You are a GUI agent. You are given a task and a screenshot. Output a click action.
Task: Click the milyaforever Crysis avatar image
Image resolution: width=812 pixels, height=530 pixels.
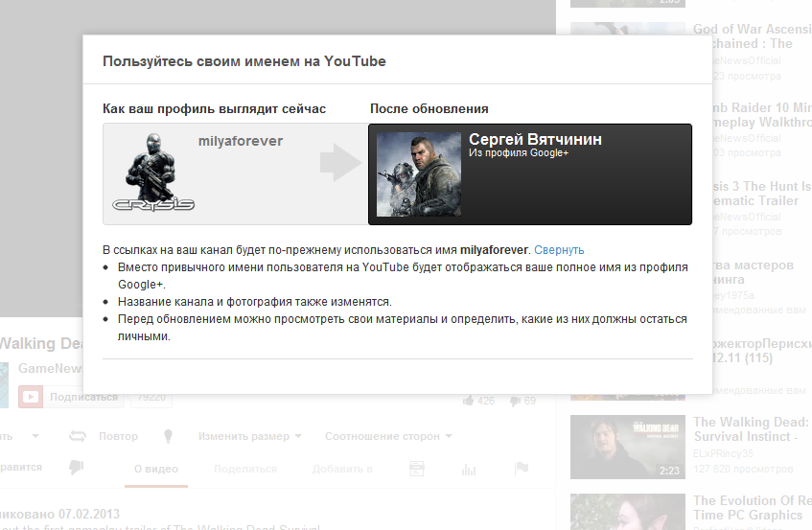[153, 173]
